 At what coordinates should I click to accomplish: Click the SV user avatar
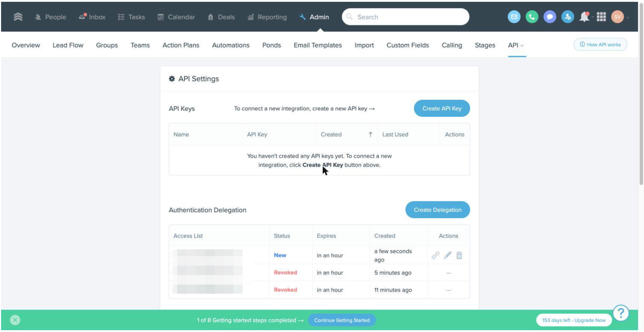click(x=618, y=17)
